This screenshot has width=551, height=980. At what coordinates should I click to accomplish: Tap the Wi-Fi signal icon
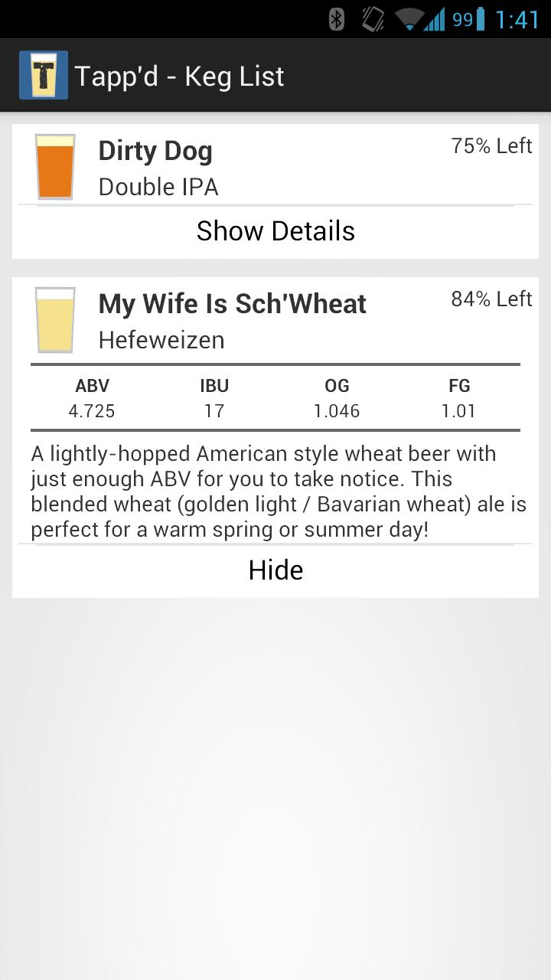coord(409,18)
